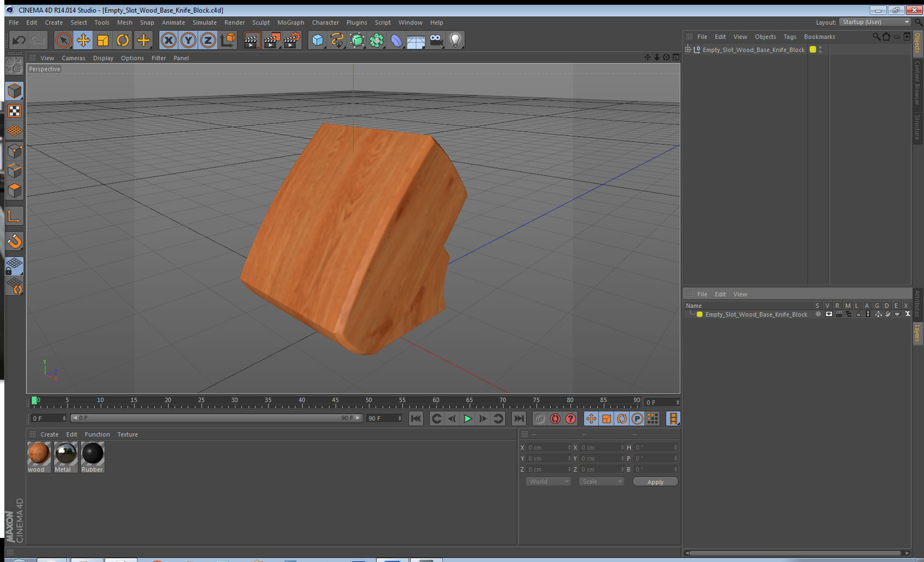Screen dimensions: 924x562
Task: Open the Object Manager Tags menu
Action: coord(790,37)
